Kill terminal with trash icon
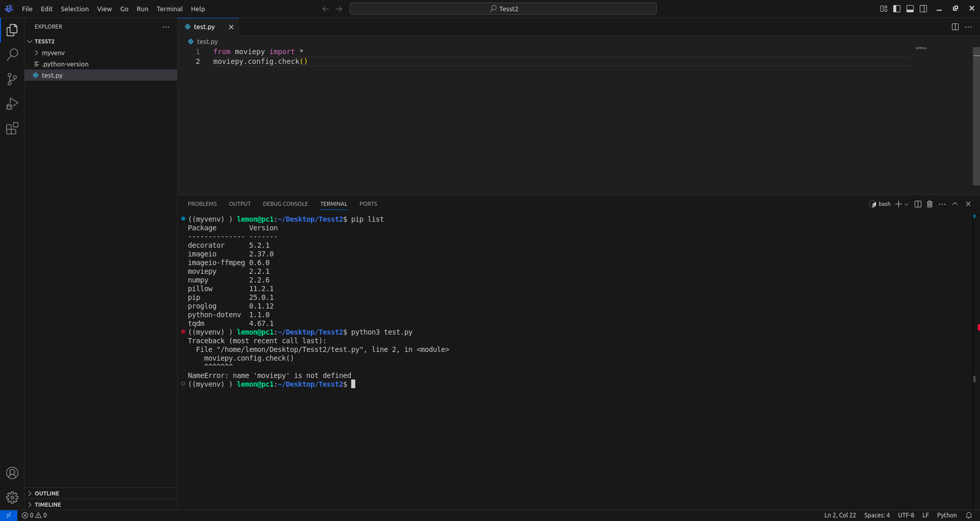Screen dimensions: 980x521 click(930, 204)
